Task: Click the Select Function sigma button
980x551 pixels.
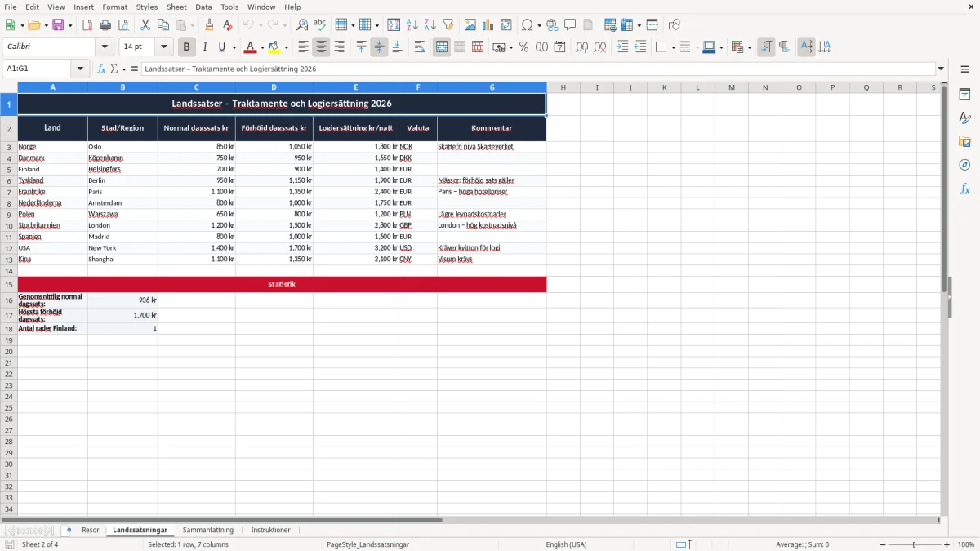Action: tap(114, 69)
